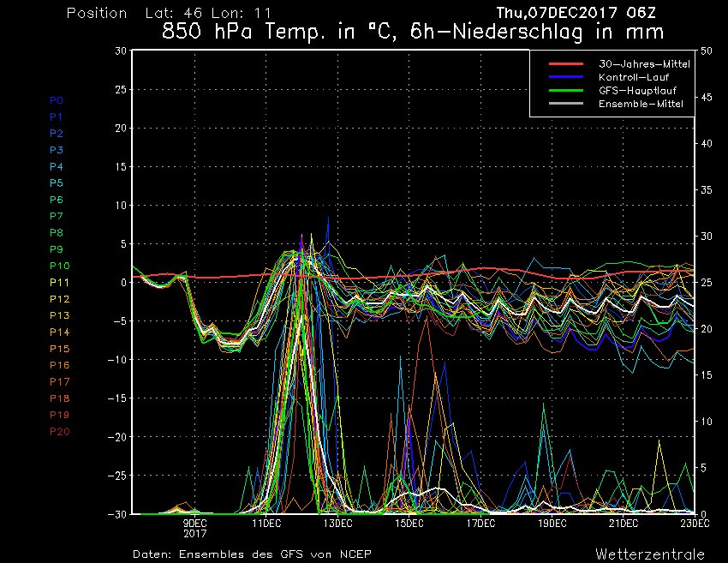Image resolution: width=728 pixels, height=563 pixels.
Task: Click the "17DEC" date axis label
Action: click(x=481, y=524)
